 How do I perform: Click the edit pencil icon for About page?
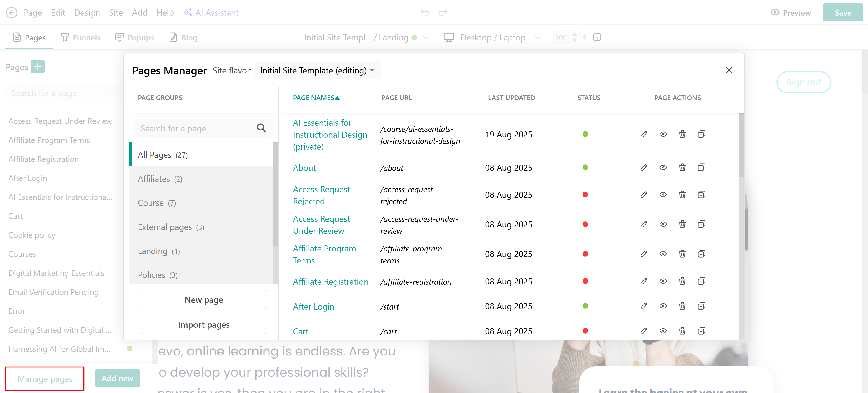(644, 168)
